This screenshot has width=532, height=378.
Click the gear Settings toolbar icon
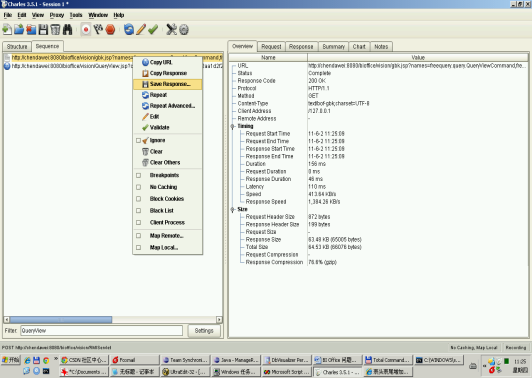pyautogui.click(x=184, y=30)
